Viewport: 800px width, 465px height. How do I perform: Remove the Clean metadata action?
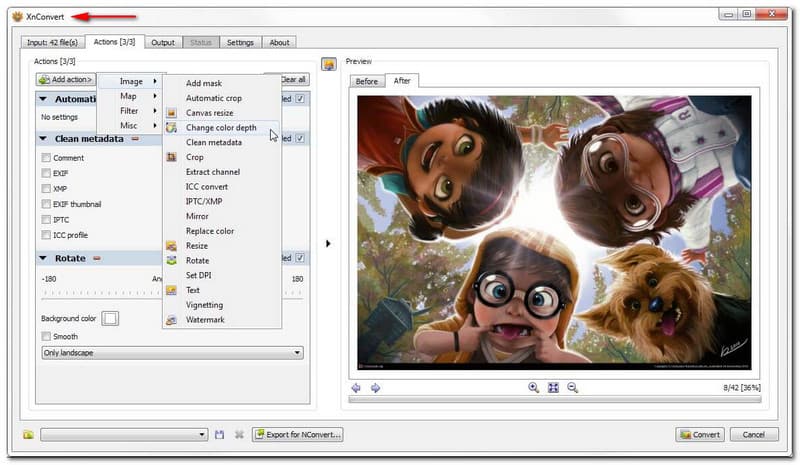pyautogui.click(x=134, y=139)
